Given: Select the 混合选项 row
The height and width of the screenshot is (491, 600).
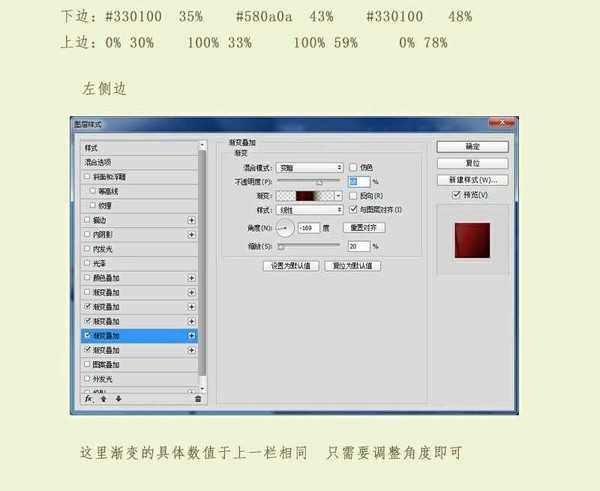Looking at the screenshot, I should click(x=139, y=162).
